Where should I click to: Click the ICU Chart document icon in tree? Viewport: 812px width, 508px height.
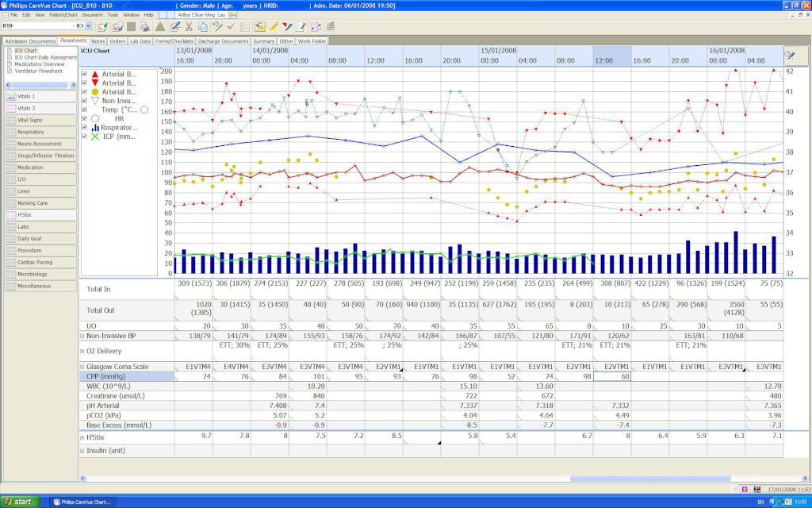(9, 51)
